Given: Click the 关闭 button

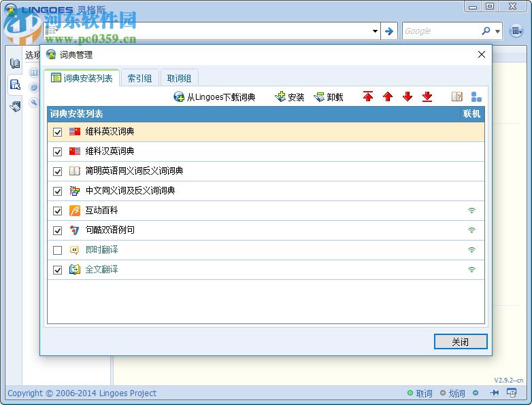Looking at the screenshot, I should click(461, 341).
